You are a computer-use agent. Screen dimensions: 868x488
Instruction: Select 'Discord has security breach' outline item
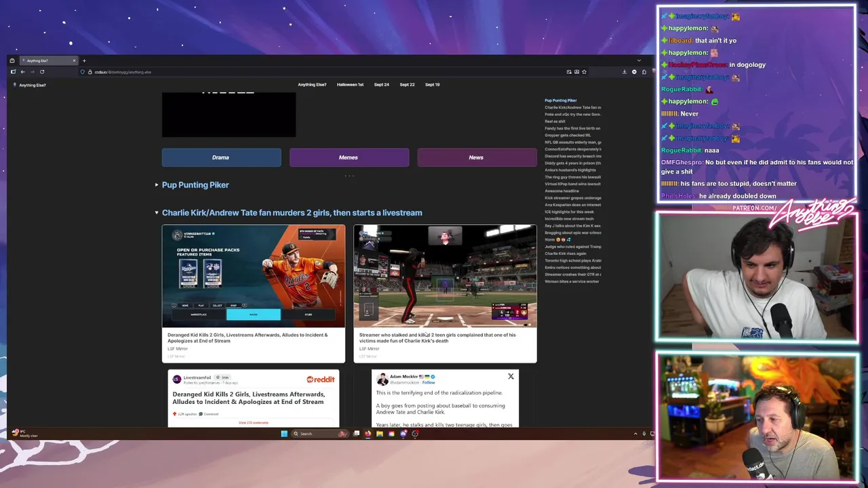click(x=572, y=157)
